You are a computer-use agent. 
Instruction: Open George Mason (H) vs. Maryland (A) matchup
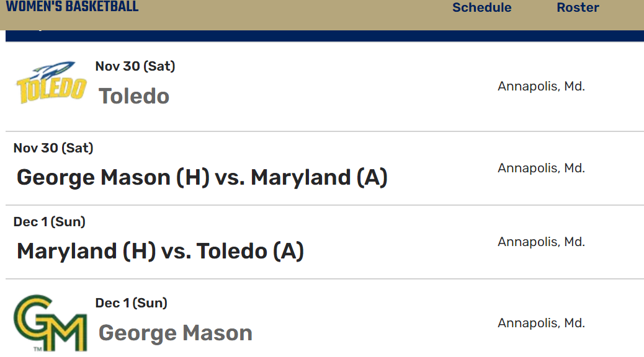point(202,178)
